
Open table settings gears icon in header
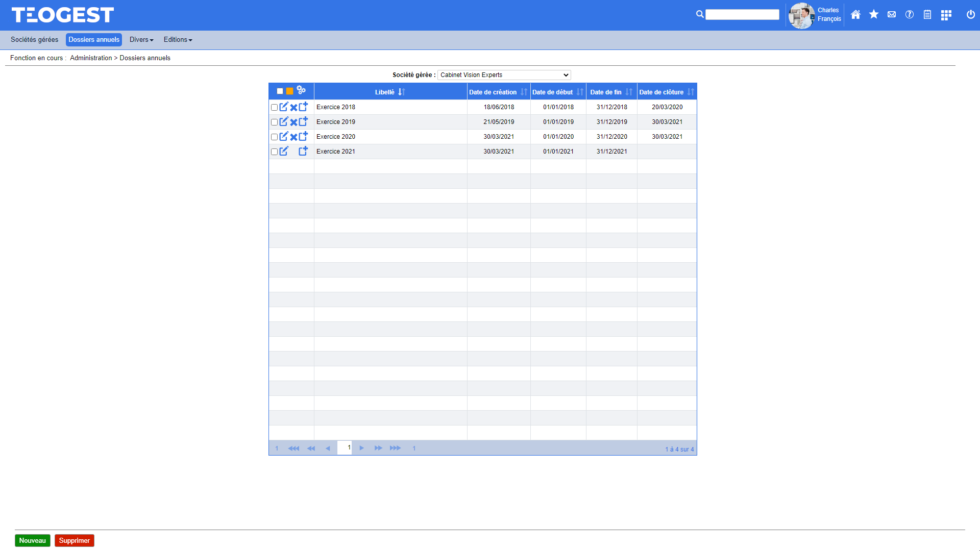coord(301,90)
